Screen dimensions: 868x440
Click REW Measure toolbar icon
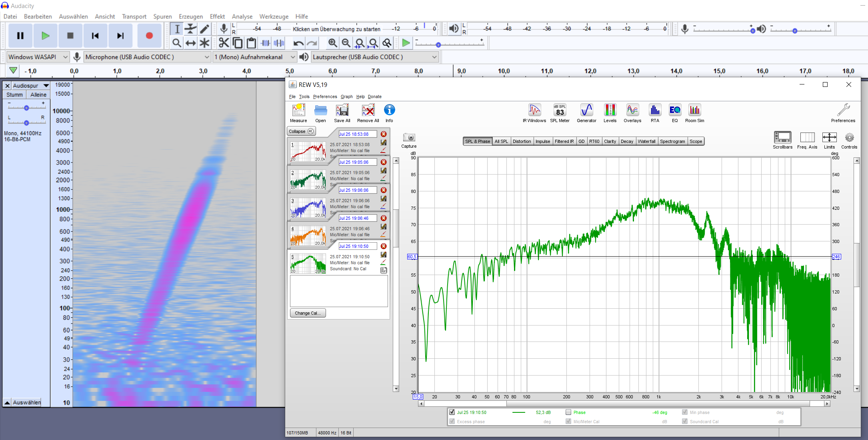click(x=298, y=113)
